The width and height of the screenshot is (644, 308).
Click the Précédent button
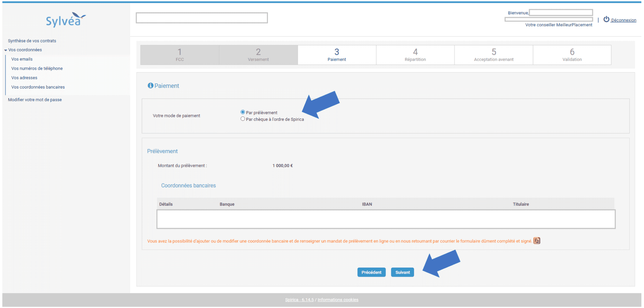pyautogui.click(x=371, y=272)
